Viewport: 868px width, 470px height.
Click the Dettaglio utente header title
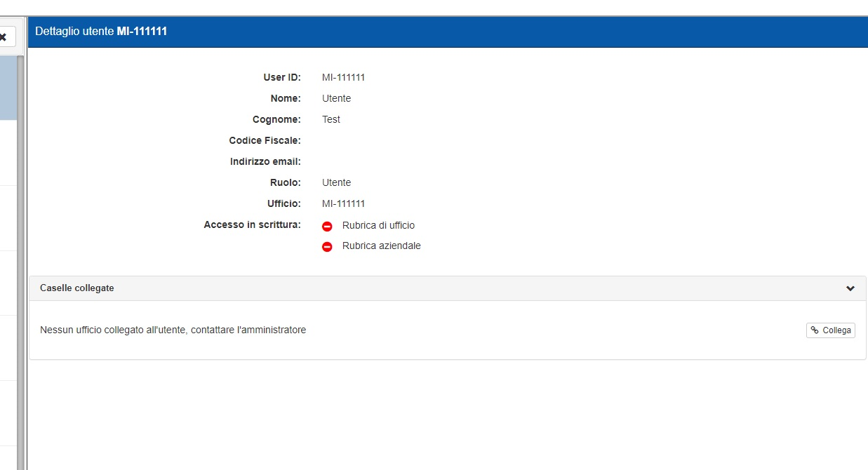click(x=101, y=32)
